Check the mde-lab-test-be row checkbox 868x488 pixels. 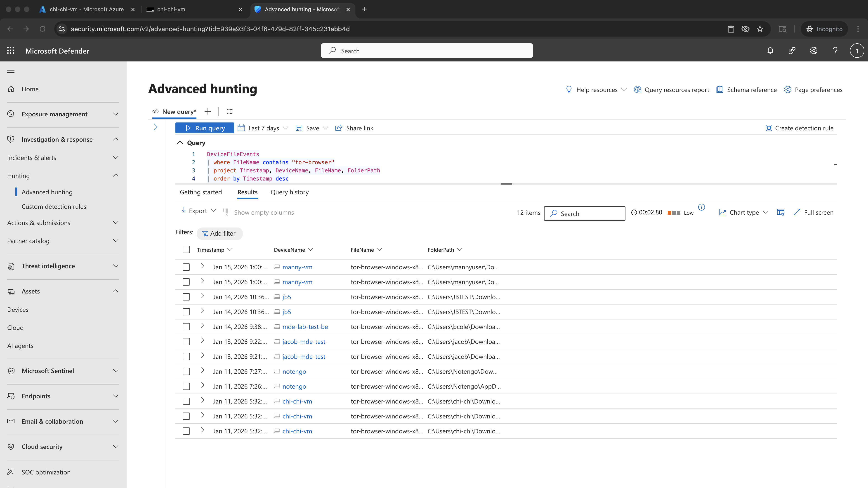point(186,327)
